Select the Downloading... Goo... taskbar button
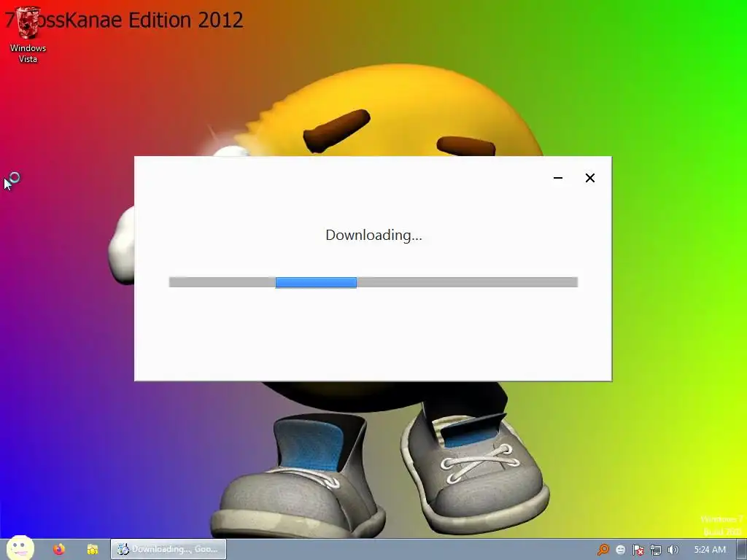 point(169,549)
